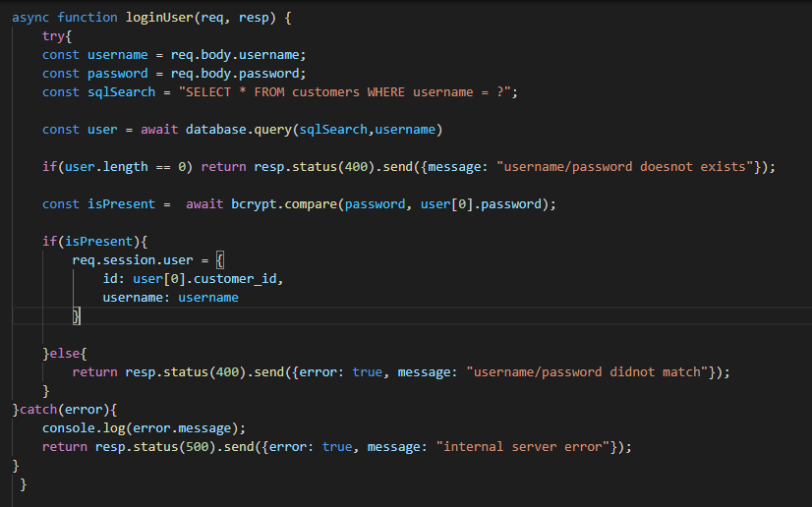812x507 pixels.
Task: Click the string 'username/password didnot match'
Action: (587, 372)
